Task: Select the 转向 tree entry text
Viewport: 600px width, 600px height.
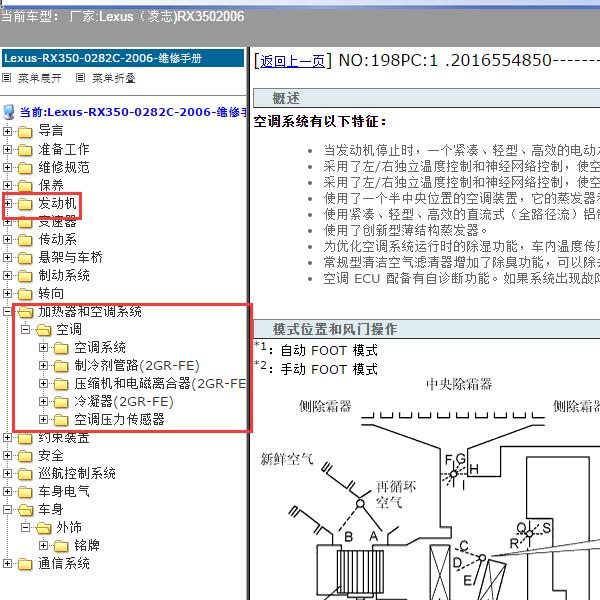Action: (x=51, y=293)
